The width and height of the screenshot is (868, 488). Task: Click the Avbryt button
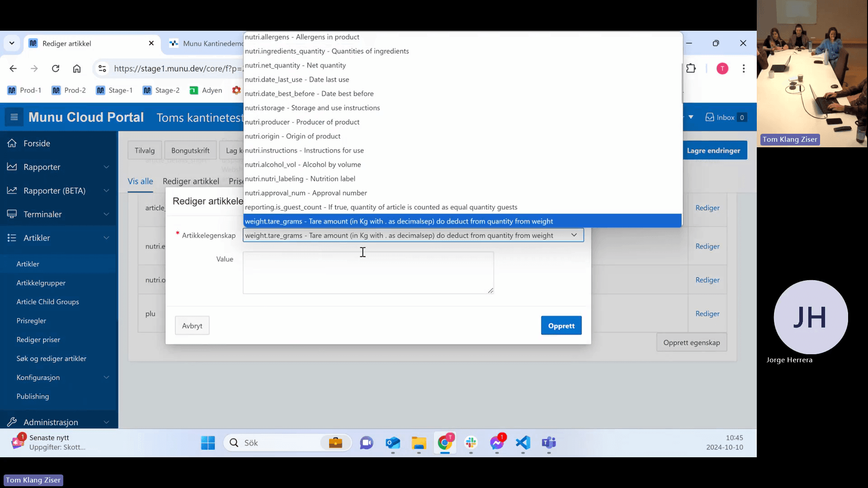[192, 326]
